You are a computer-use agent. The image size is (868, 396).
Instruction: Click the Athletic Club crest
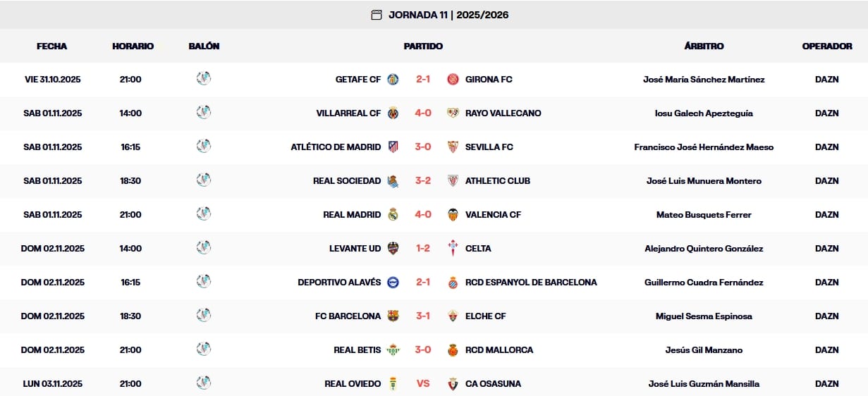pos(453,181)
